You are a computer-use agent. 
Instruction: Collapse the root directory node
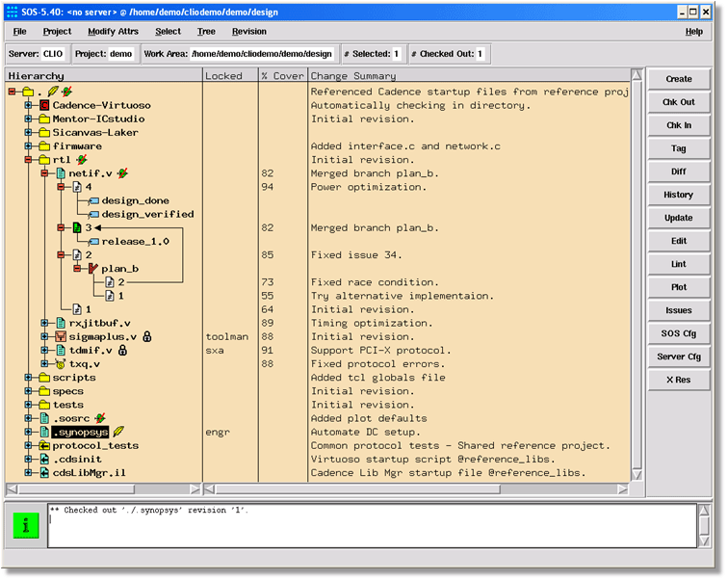pyautogui.click(x=13, y=92)
